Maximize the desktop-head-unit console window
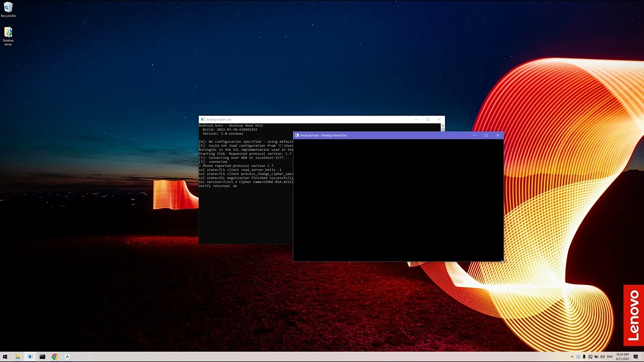644x362 pixels. pos(428,120)
